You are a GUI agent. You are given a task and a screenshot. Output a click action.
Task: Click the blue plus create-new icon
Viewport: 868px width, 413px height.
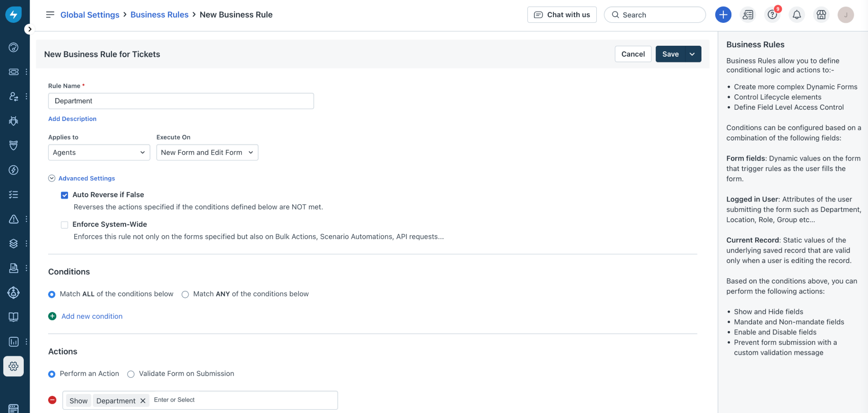[x=723, y=15]
